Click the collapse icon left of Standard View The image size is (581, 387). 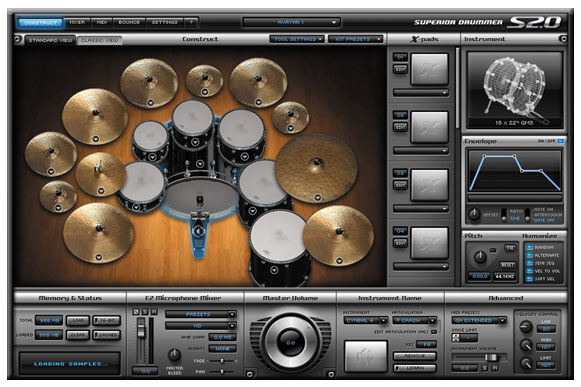(x=17, y=39)
